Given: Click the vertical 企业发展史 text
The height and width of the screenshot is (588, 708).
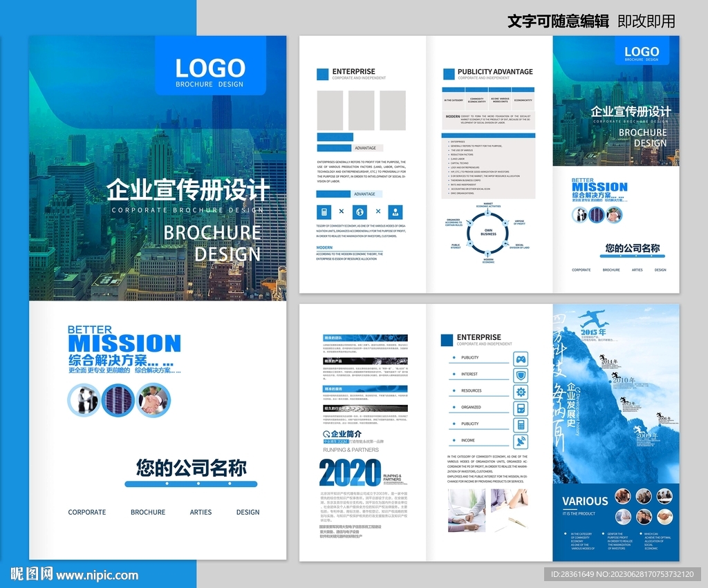Looking at the screenshot, I should [571, 406].
